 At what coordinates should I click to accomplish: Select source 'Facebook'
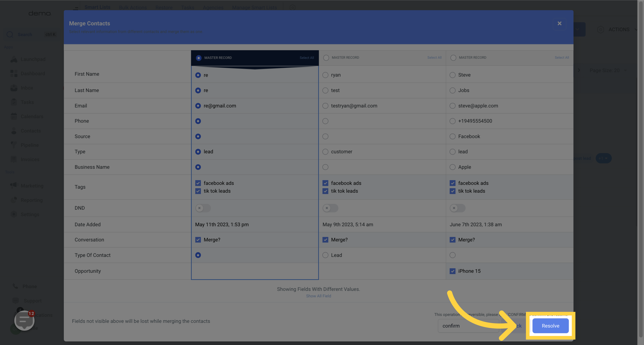(452, 136)
